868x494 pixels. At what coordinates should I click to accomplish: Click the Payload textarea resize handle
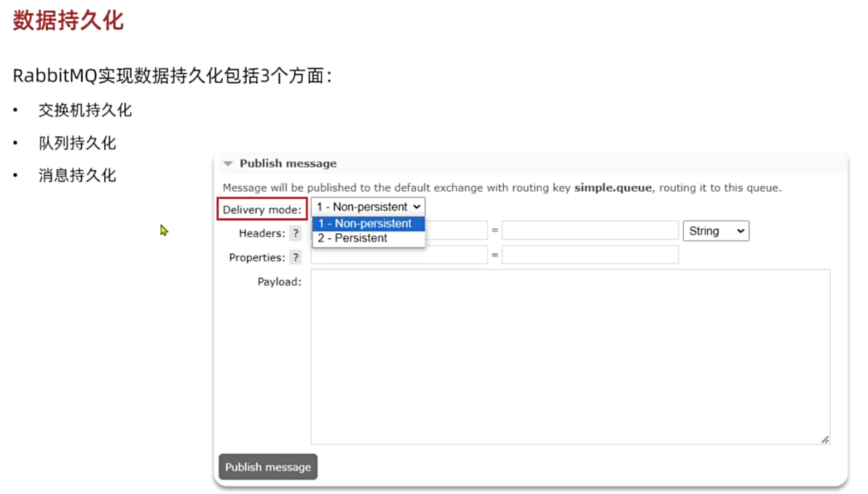click(825, 439)
